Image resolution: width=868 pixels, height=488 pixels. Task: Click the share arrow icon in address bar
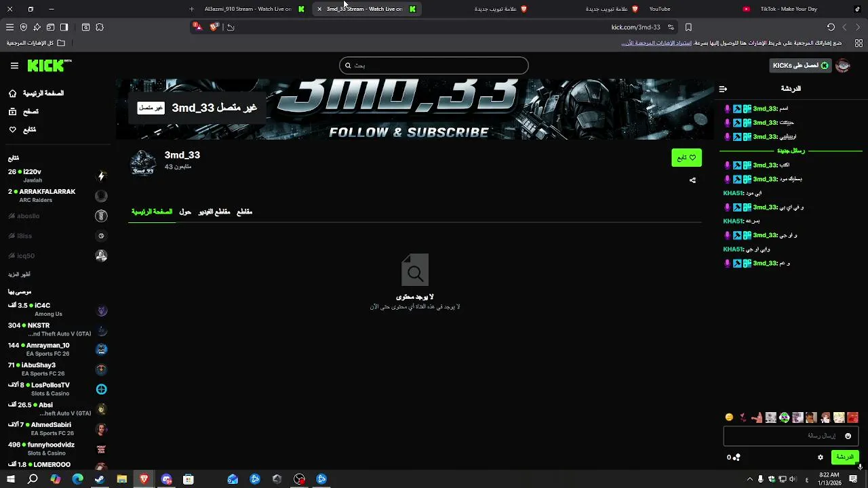click(x=231, y=27)
